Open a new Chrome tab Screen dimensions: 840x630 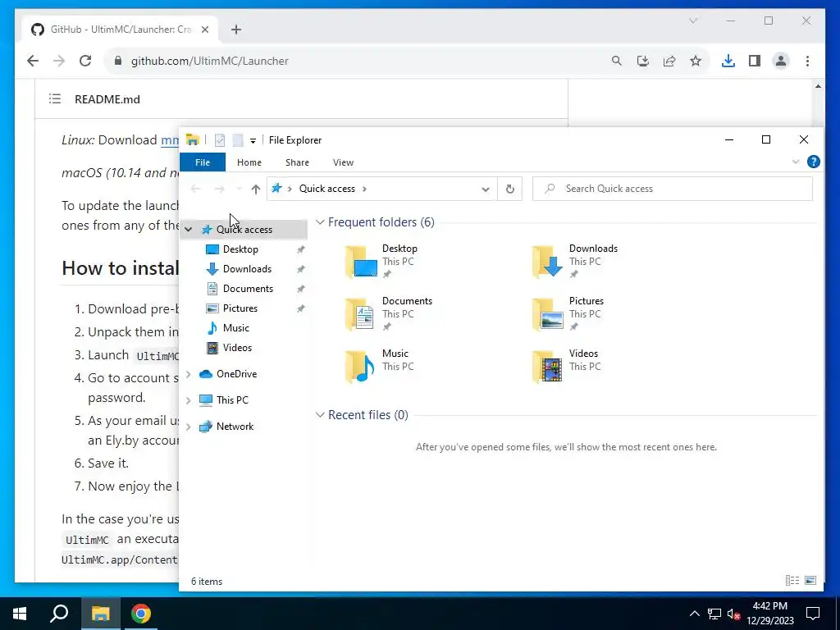coord(236,30)
